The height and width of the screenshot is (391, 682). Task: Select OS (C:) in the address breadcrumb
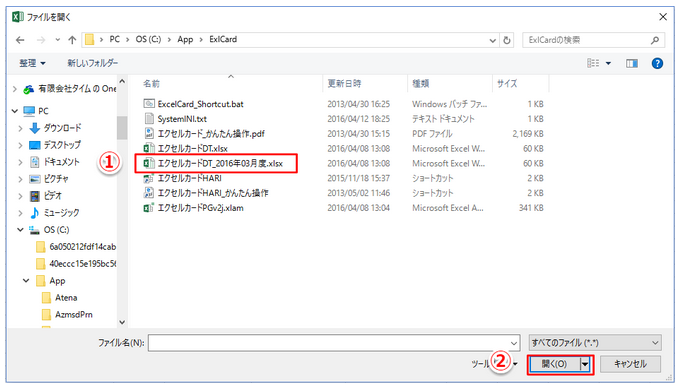point(148,40)
